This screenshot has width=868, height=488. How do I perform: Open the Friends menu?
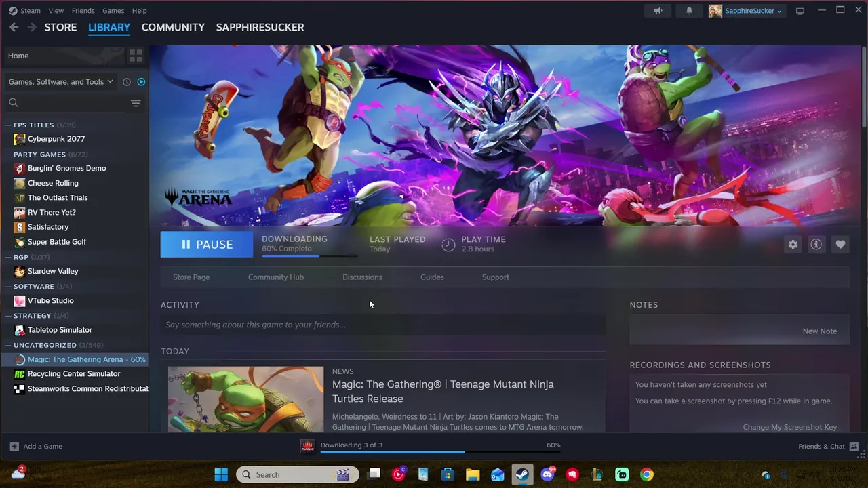click(x=83, y=11)
